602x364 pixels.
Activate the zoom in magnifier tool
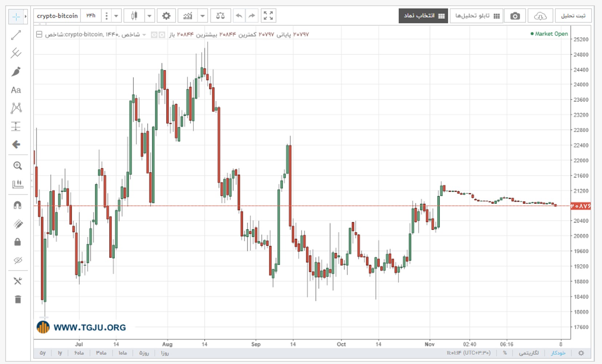(x=17, y=166)
